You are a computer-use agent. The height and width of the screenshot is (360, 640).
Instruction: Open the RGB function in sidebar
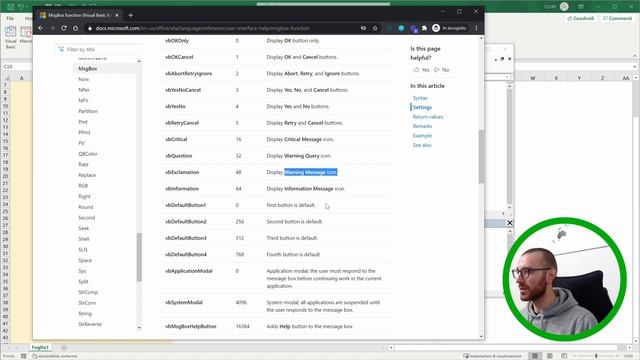[83, 186]
